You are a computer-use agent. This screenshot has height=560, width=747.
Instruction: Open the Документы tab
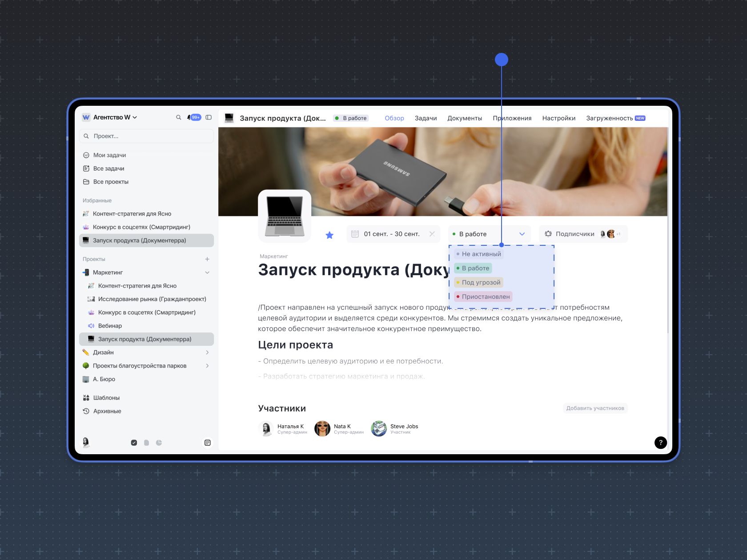point(465,118)
